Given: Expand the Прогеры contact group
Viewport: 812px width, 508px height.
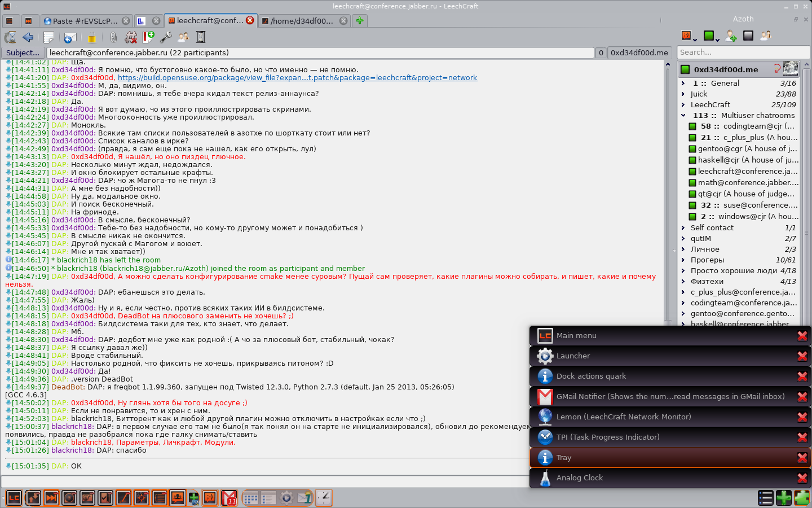Looking at the screenshot, I should [683, 260].
